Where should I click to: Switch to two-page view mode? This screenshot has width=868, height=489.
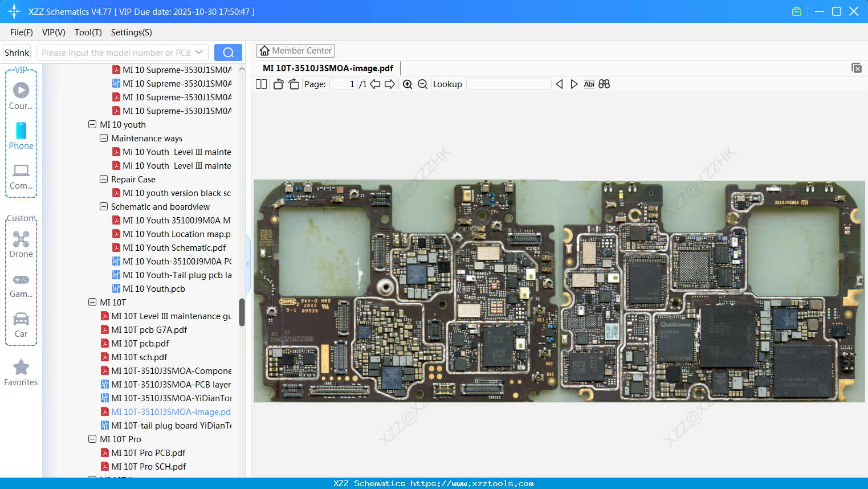(x=261, y=84)
